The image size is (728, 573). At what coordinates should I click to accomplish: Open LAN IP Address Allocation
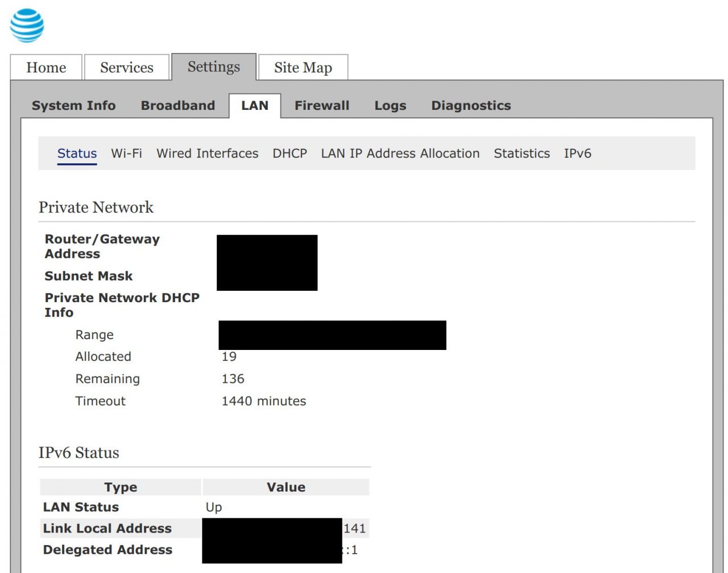[400, 153]
